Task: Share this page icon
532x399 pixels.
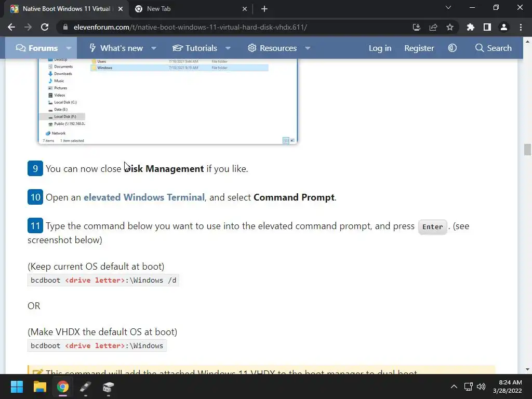Action: [433, 27]
